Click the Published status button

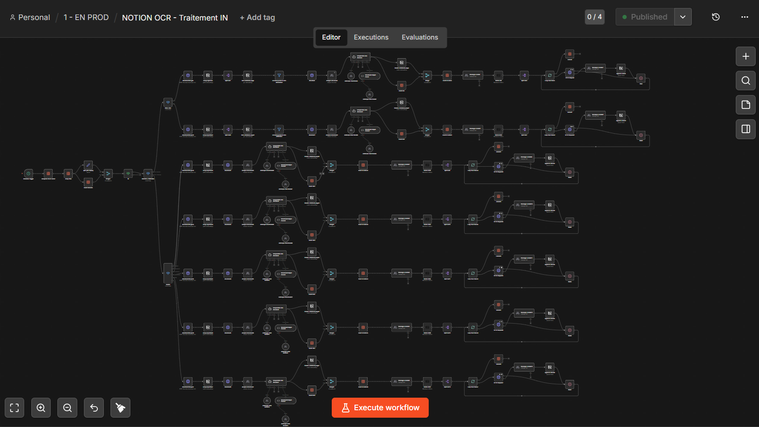pos(645,17)
